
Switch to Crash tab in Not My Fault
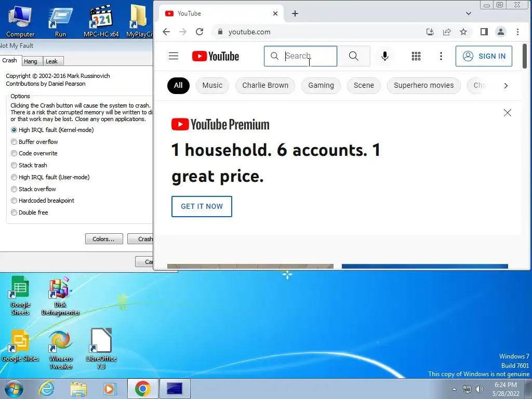[x=10, y=60]
